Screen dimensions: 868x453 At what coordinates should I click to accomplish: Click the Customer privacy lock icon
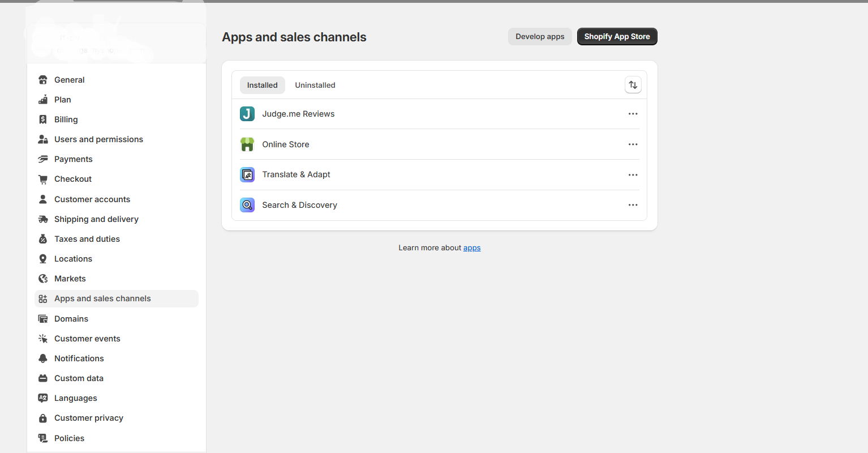[x=43, y=418]
